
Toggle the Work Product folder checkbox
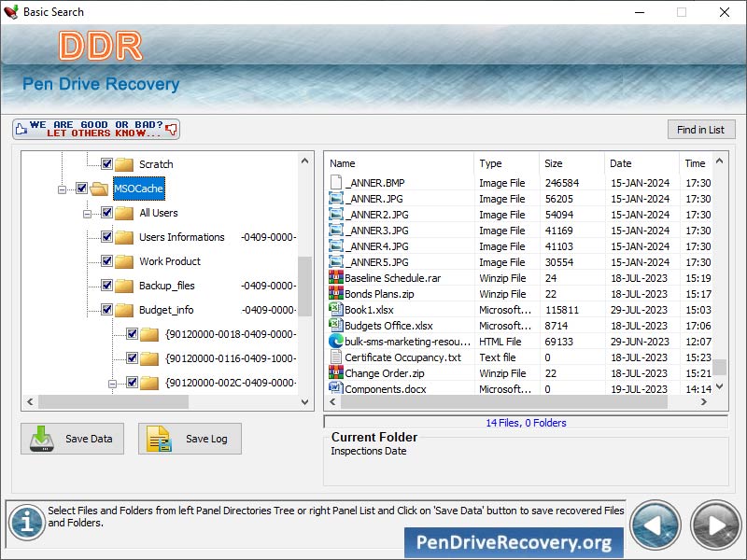[x=106, y=261]
